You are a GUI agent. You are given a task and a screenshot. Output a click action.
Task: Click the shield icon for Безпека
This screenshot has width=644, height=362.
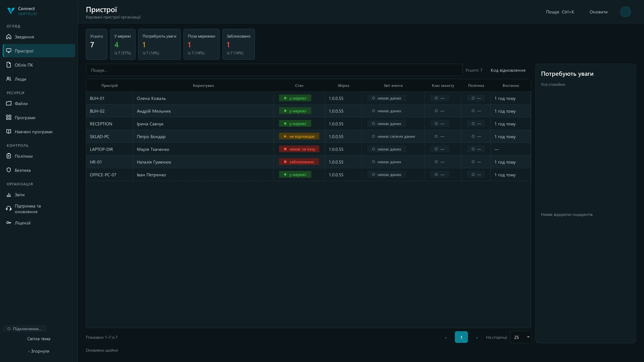click(9, 170)
